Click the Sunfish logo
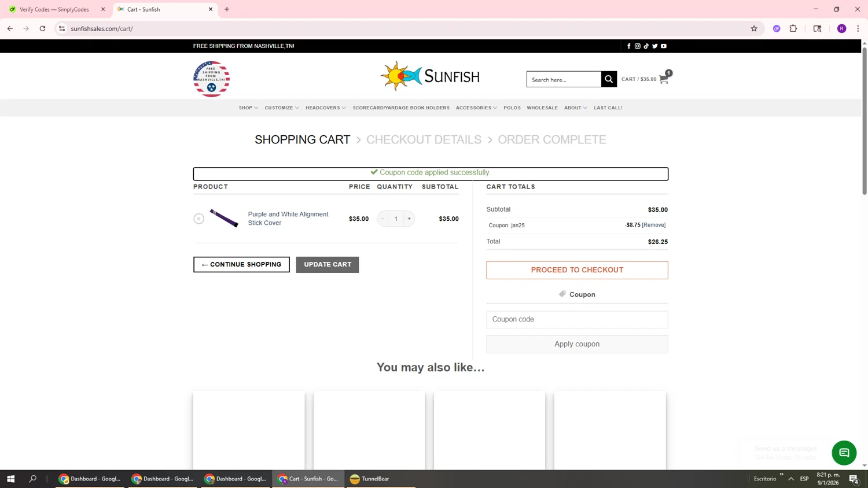The height and width of the screenshot is (488, 868). pyautogui.click(x=430, y=76)
